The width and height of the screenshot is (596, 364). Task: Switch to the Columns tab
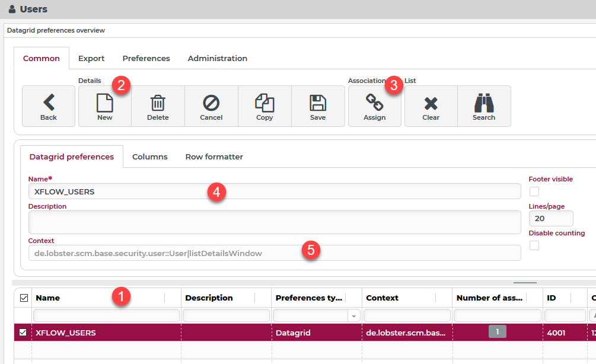[x=149, y=157]
